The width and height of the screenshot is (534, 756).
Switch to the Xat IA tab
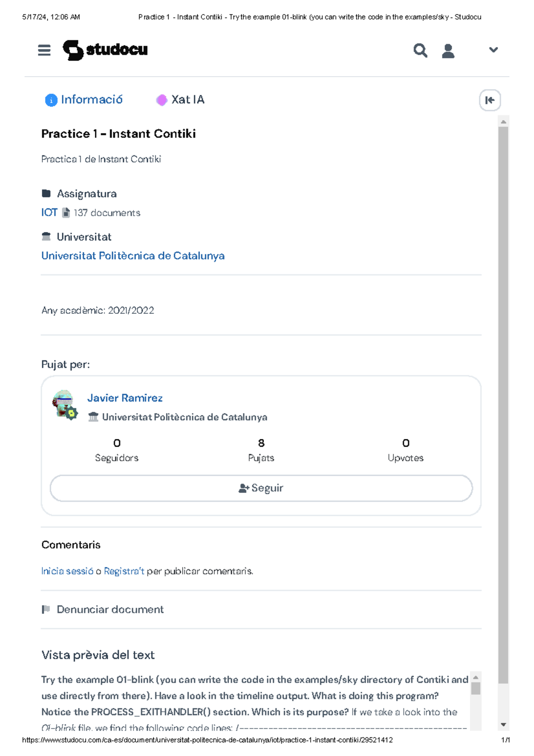pos(181,100)
